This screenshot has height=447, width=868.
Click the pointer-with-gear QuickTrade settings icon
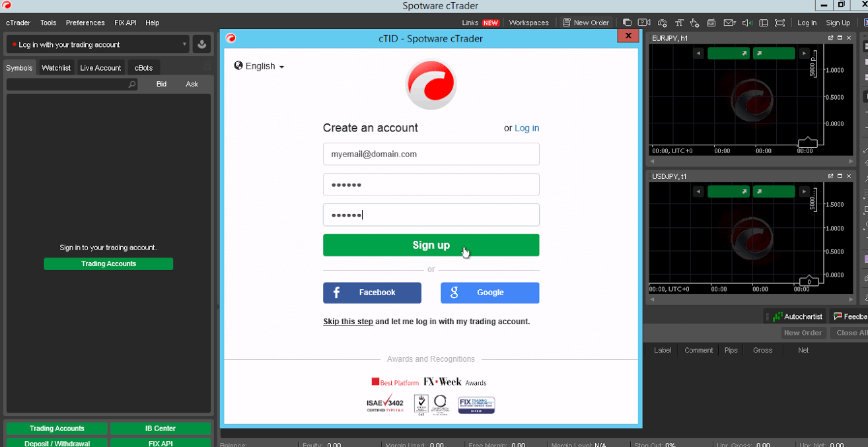tap(695, 22)
